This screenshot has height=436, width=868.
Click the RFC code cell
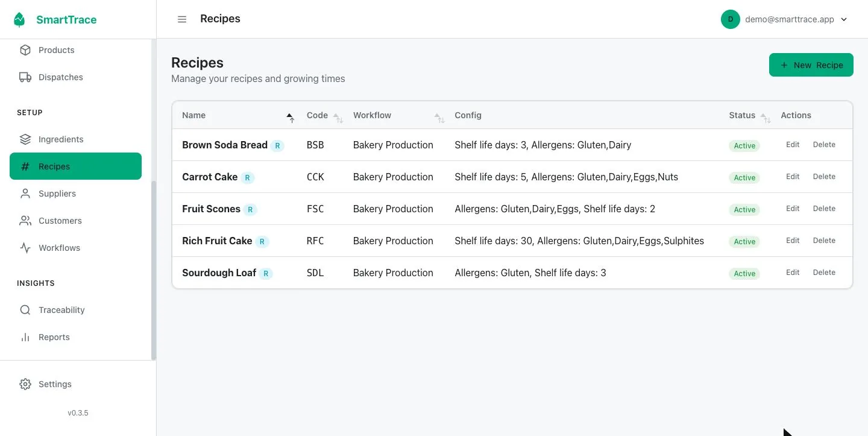(x=315, y=241)
